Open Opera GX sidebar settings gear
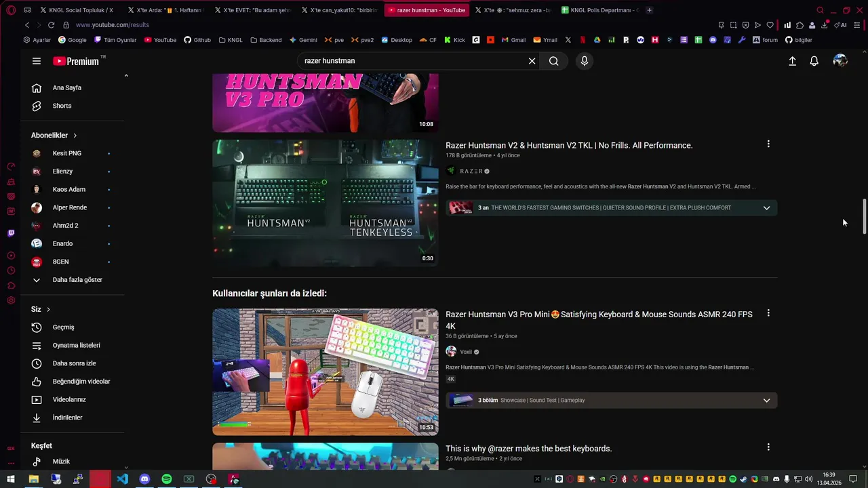Image resolution: width=868 pixels, height=488 pixels. click(x=11, y=300)
